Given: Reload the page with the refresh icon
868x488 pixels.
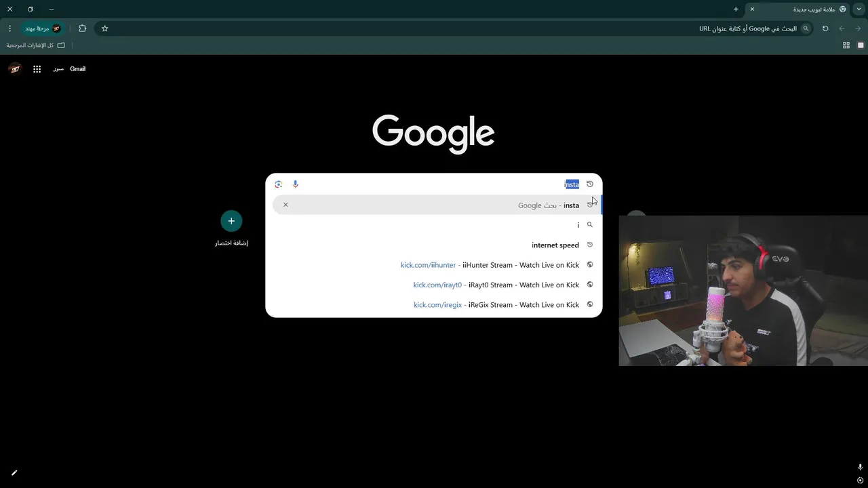Looking at the screenshot, I should [x=825, y=28].
